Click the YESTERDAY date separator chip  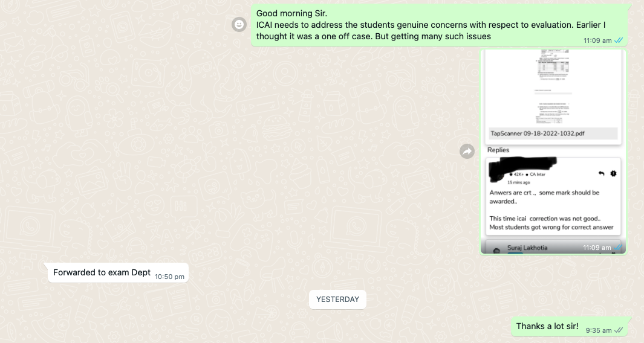click(337, 300)
